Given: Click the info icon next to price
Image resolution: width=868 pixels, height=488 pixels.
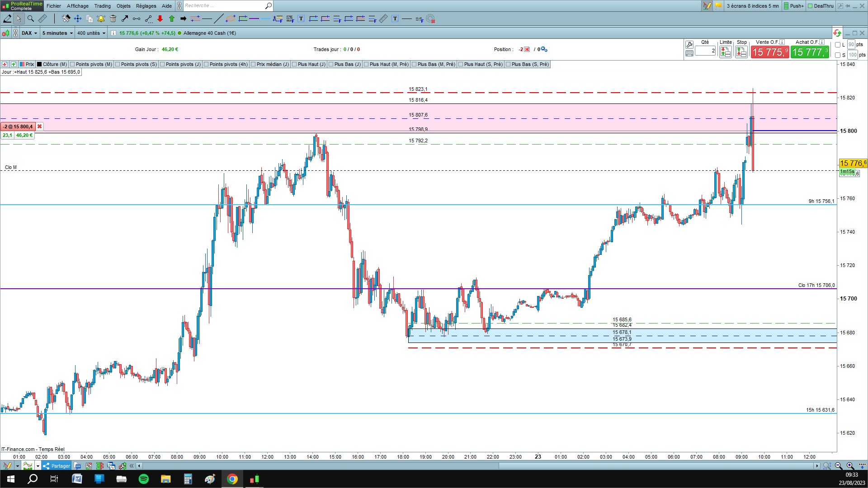Looking at the screenshot, I should [113, 33].
